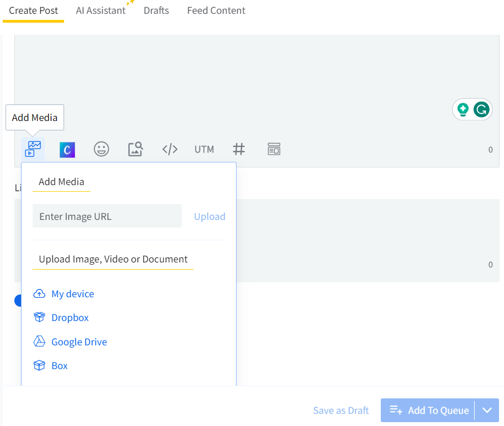Choose My device upload option
Screen dimensions: 504x426
[x=72, y=294]
